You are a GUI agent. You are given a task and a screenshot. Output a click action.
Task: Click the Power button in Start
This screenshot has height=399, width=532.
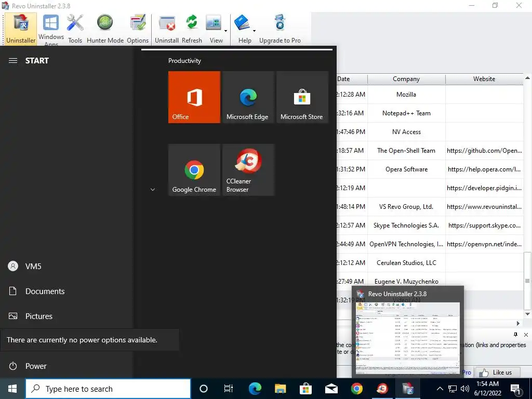click(66, 366)
